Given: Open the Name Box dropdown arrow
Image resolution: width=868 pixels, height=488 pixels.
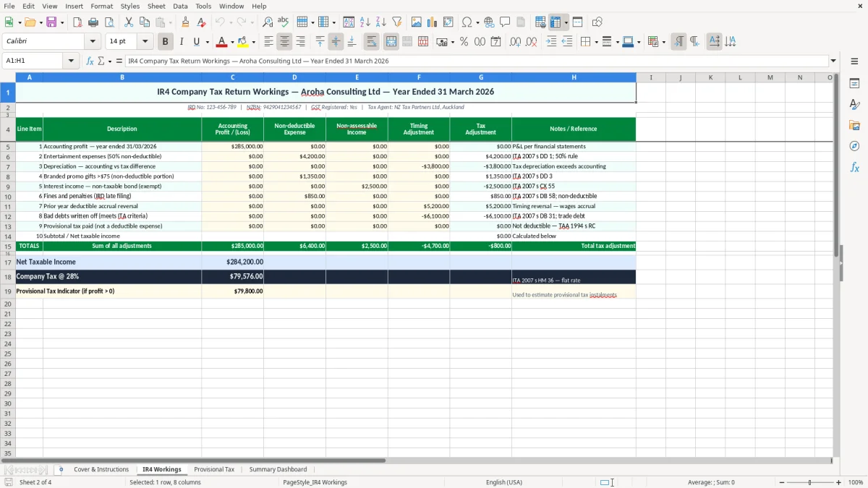Looking at the screenshot, I should [71, 61].
